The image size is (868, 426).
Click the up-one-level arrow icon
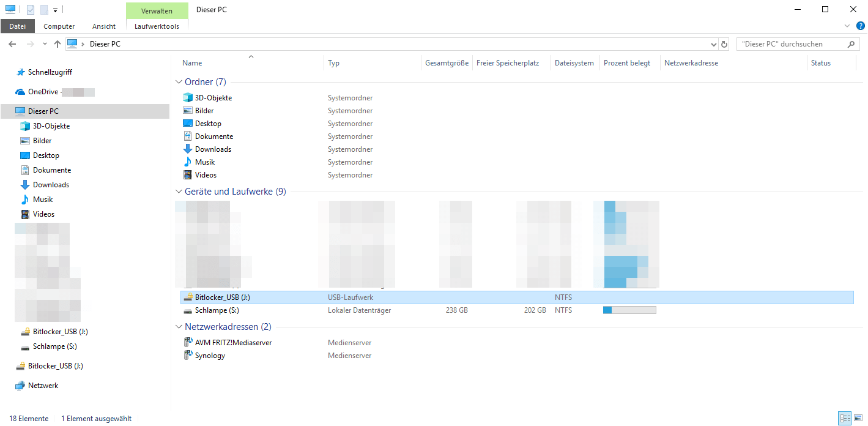tap(57, 44)
